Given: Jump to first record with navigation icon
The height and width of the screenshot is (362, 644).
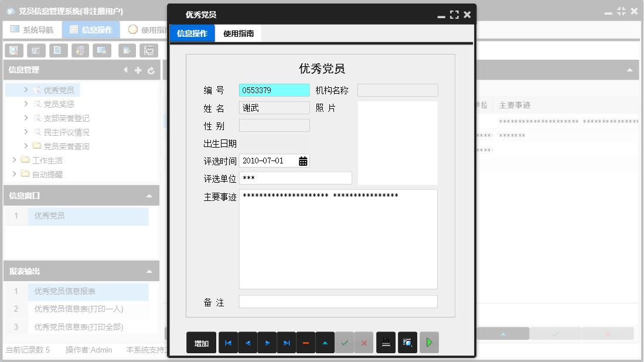Looking at the screenshot, I should point(228,343).
